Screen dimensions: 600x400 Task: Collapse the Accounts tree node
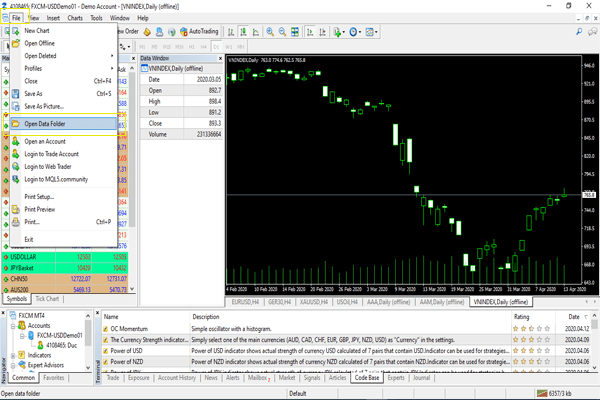coord(13,326)
